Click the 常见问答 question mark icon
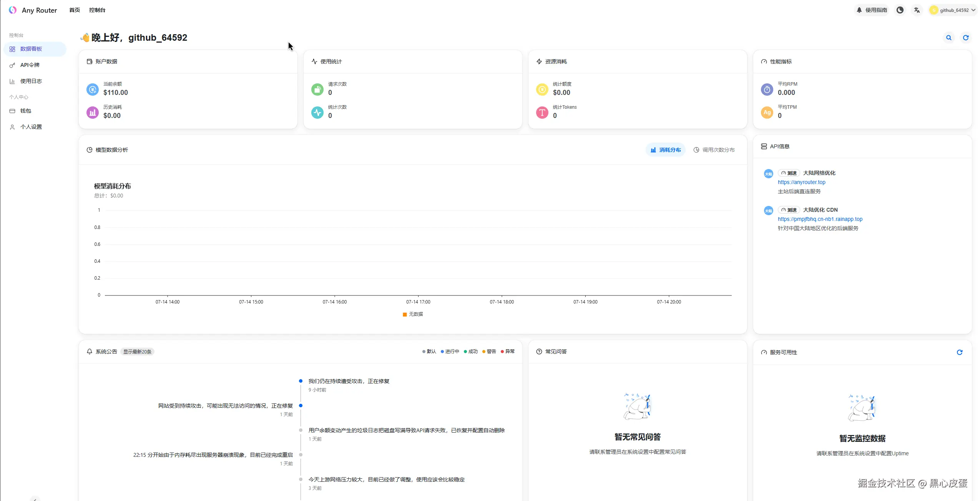The width and height of the screenshot is (980, 501). (x=539, y=352)
